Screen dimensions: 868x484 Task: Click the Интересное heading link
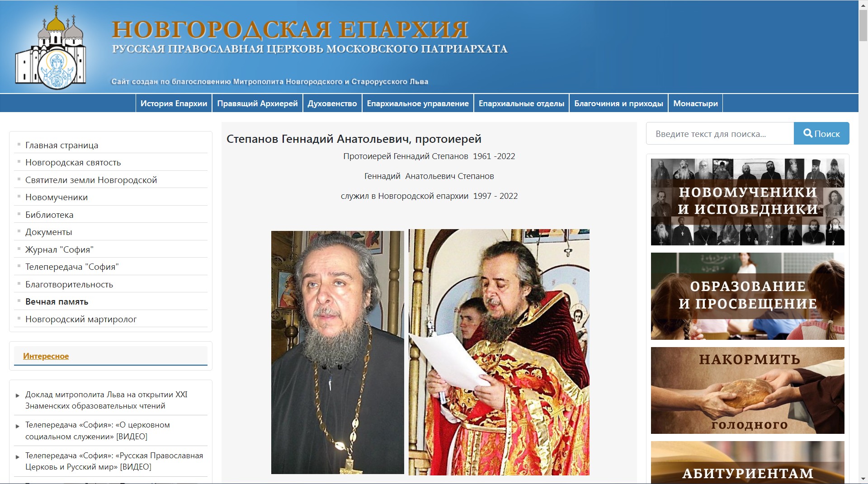tap(46, 356)
